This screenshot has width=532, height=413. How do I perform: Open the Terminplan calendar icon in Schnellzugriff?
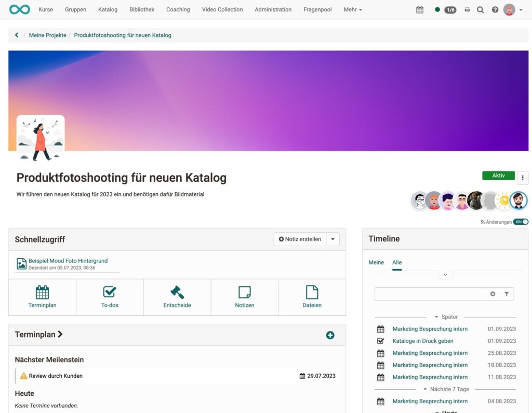tap(42, 292)
